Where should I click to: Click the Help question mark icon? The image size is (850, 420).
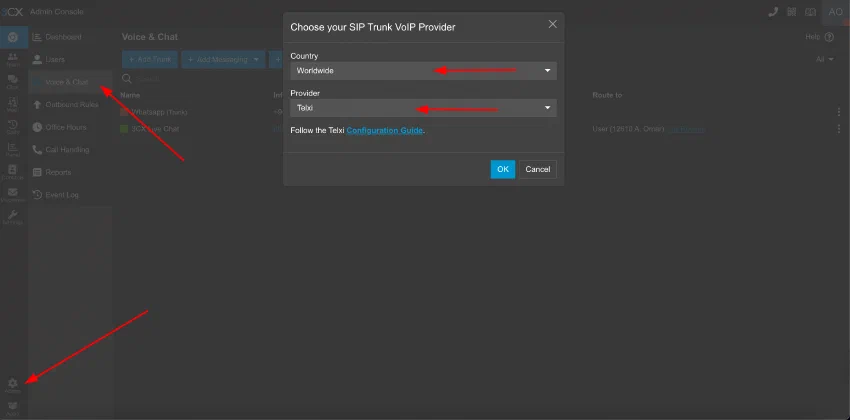pos(829,37)
